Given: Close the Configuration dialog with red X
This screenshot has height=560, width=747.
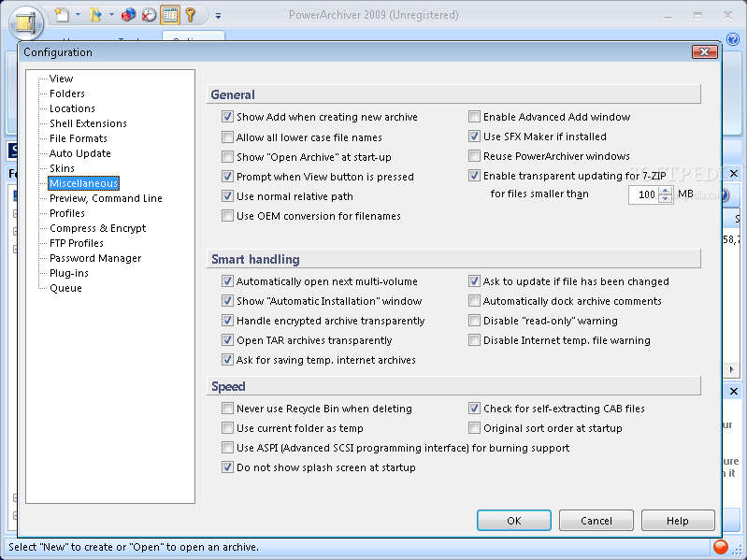Looking at the screenshot, I should pyautogui.click(x=705, y=51).
